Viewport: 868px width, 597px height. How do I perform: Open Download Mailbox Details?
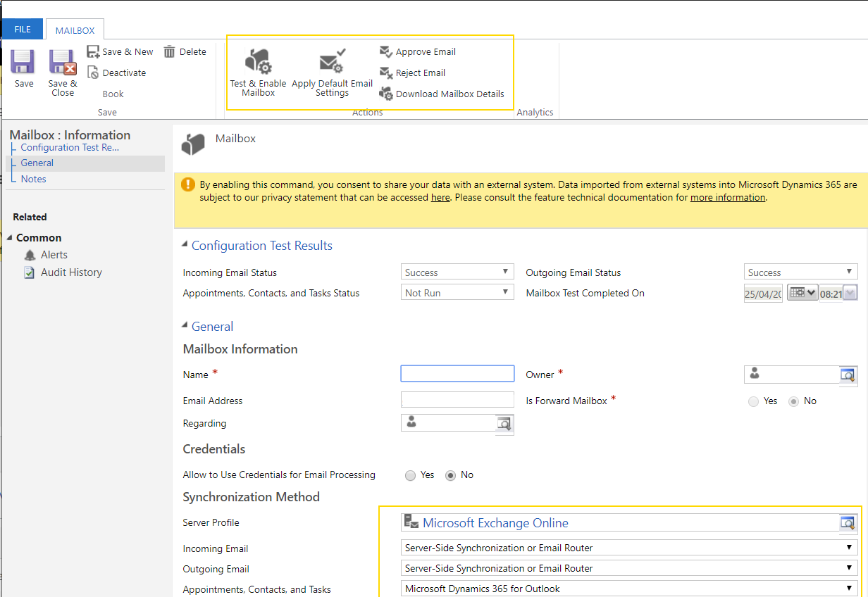tap(386, 93)
